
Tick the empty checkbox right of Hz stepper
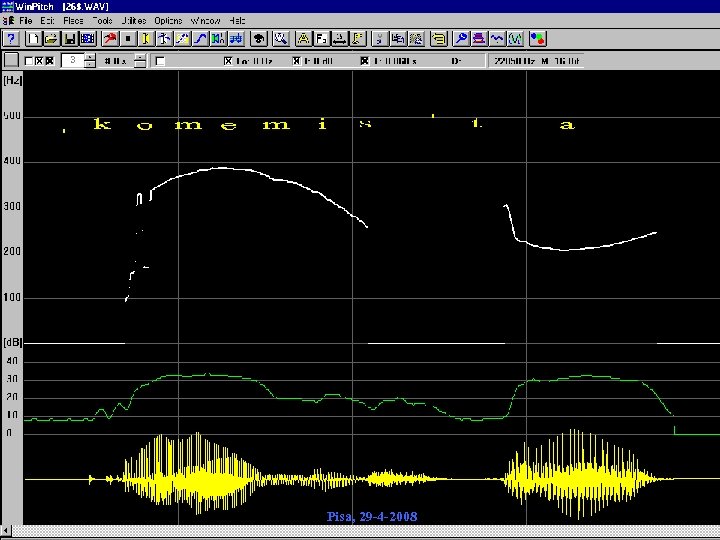tap(160, 61)
